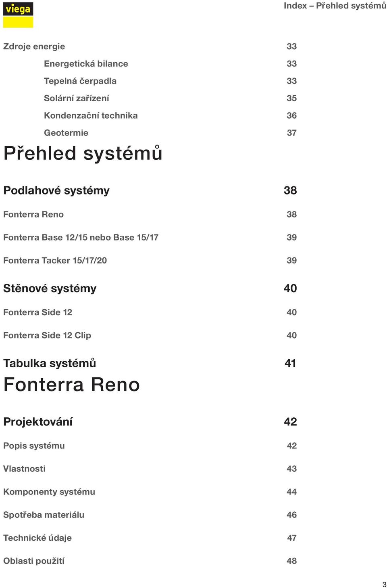Open Kondenzační technika entry

[x=91, y=116]
